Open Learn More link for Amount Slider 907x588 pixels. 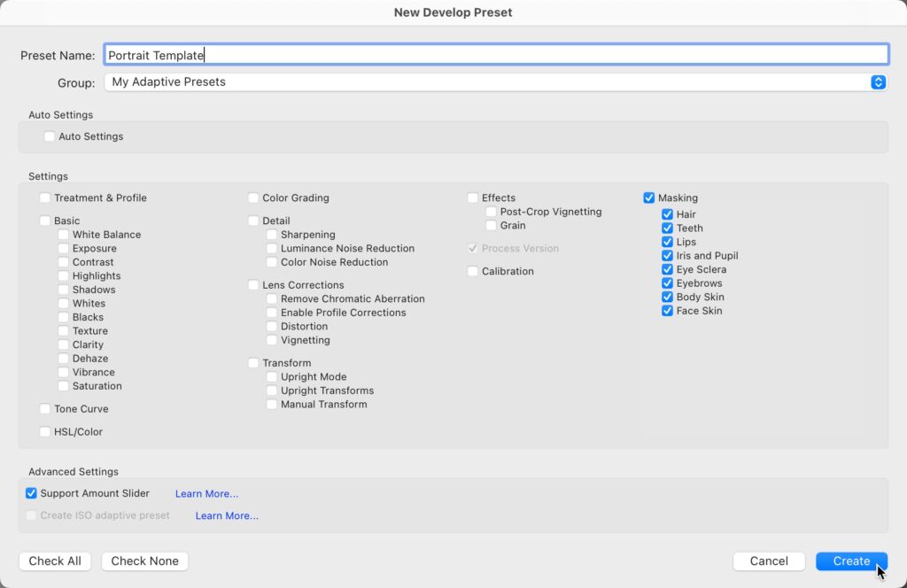pyautogui.click(x=206, y=494)
